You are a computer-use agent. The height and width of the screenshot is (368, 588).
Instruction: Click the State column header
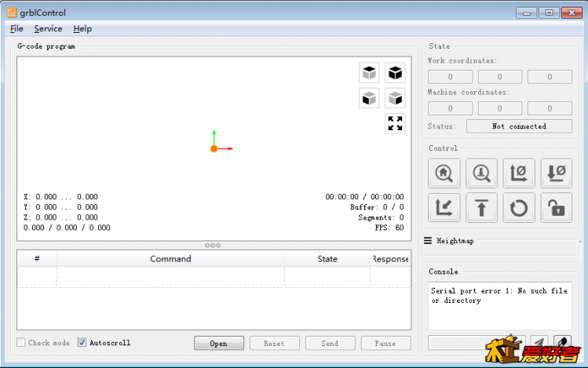coord(327,259)
